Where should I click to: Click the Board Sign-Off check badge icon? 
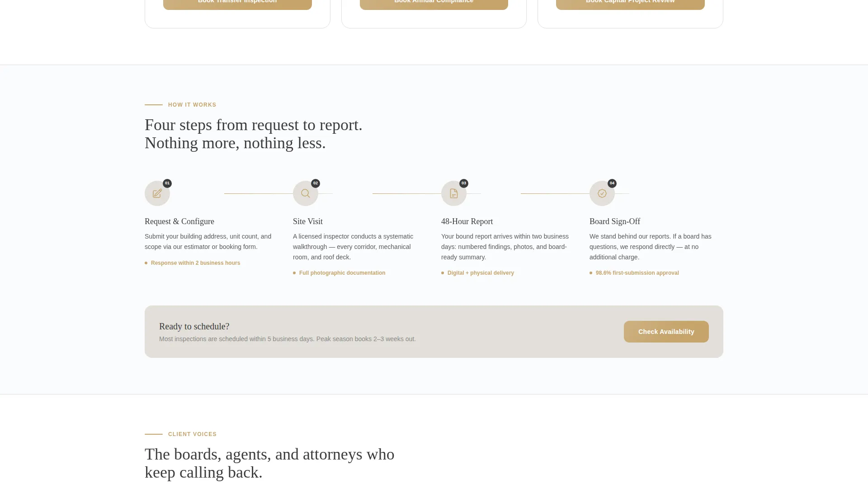pyautogui.click(x=602, y=193)
